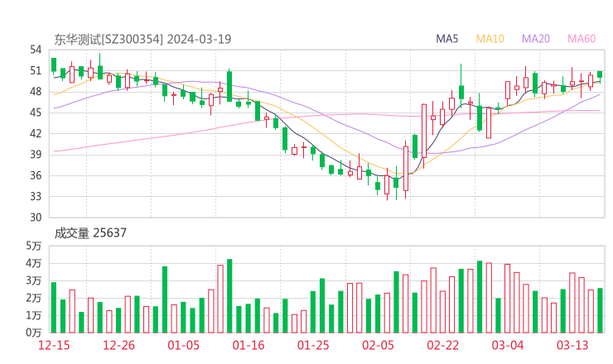Click the 45 price axis label

pyautogui.click(x=36, y=113)
